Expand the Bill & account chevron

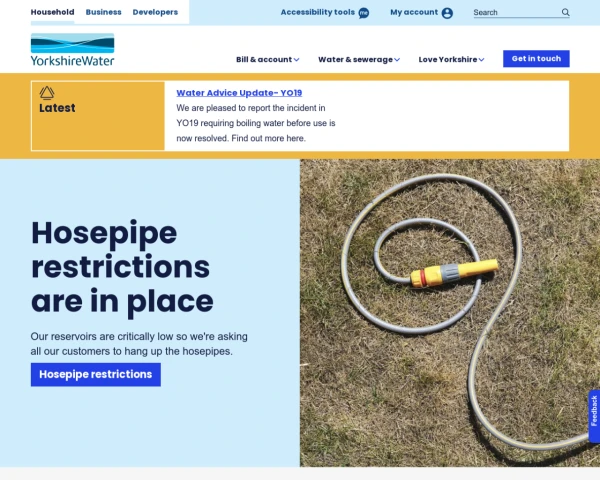click(296, 60)
